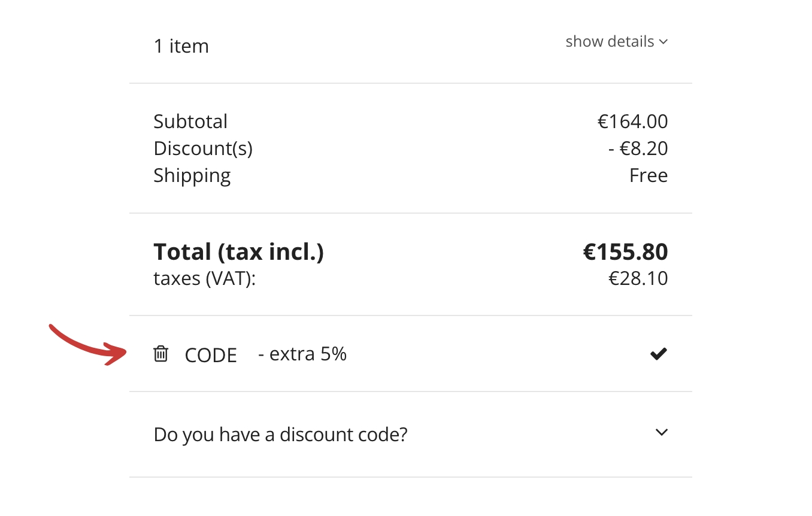Click the Subtotal label

[190, 122]
